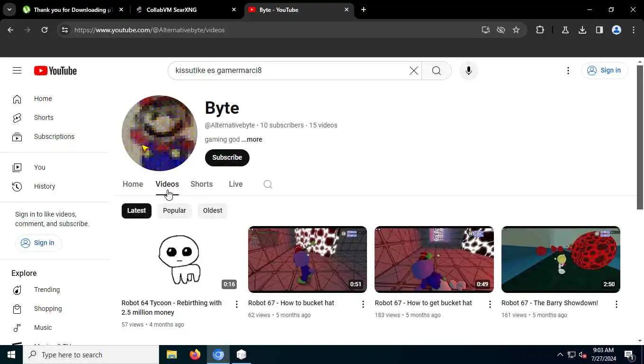Open Subscriptions in the sidebar
The height and width of the screenshot is (364, 644).
(x=55, y=136)
